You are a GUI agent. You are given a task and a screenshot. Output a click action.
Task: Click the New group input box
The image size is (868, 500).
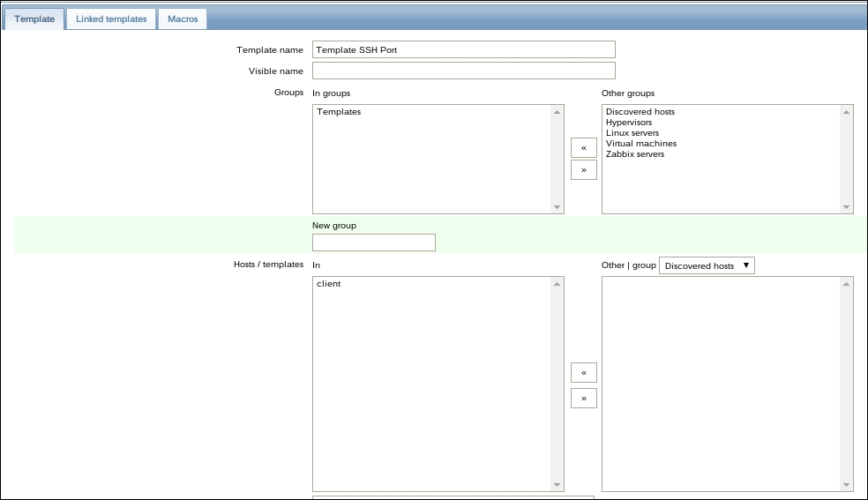[x=373, y=243]
